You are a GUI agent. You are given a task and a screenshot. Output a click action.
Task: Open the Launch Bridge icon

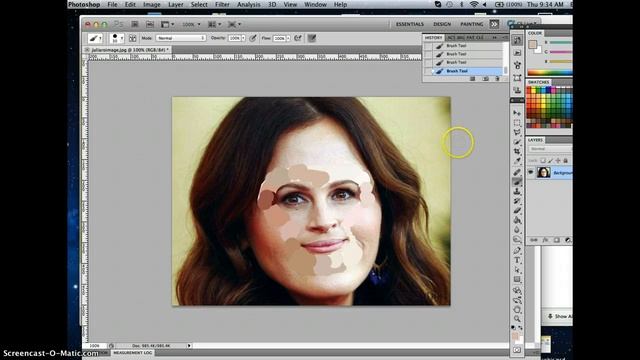[135, 24]
